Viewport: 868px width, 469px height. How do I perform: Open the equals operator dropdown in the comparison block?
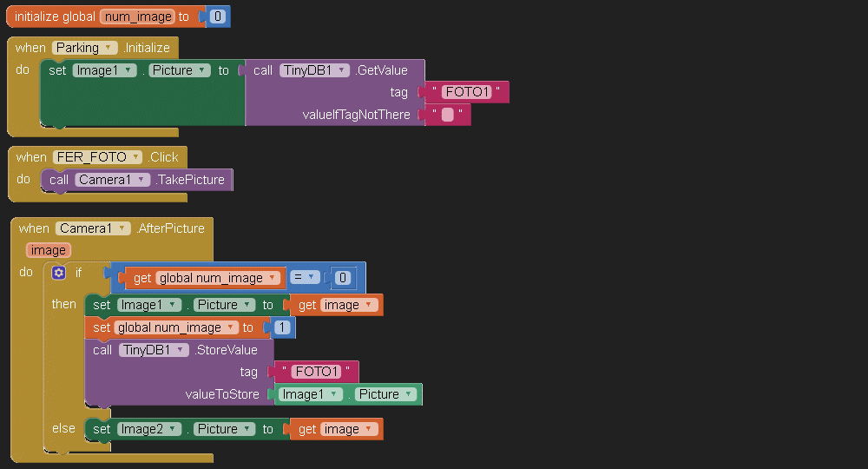pos(310,278)
